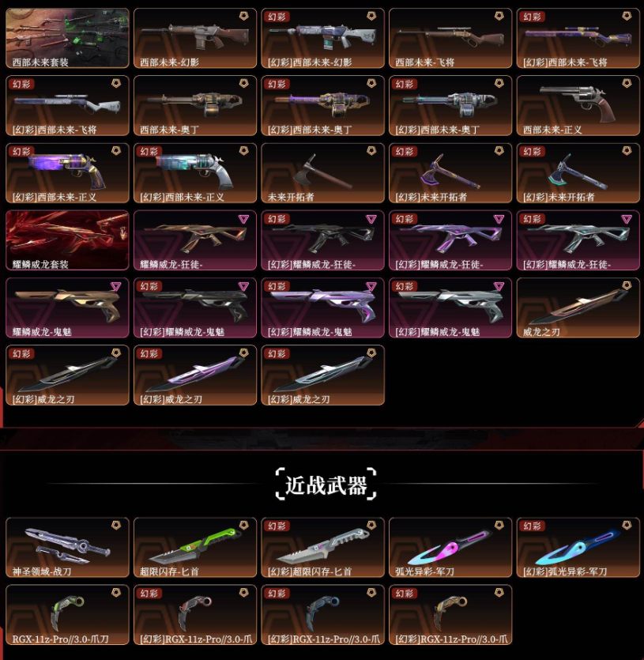The height and width of the screenshot is (660, 644).
Task: Click the [幻彩]西部未来-幻影 skin name label
Action: [310, 62]
